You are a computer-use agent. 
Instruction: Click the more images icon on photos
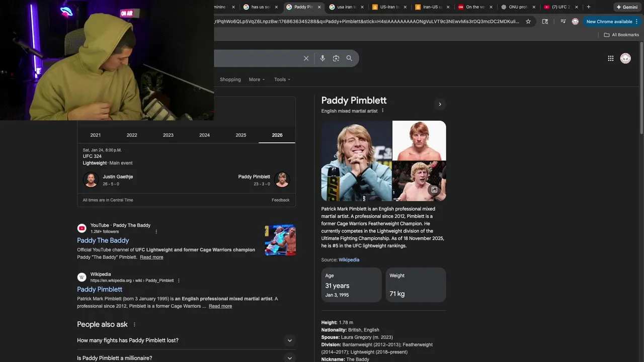(x=434, y=190)
